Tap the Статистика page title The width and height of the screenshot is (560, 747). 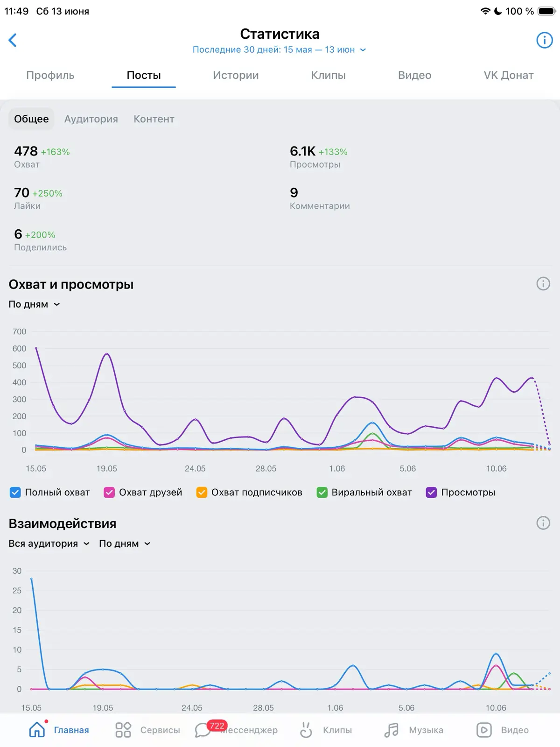280,34
